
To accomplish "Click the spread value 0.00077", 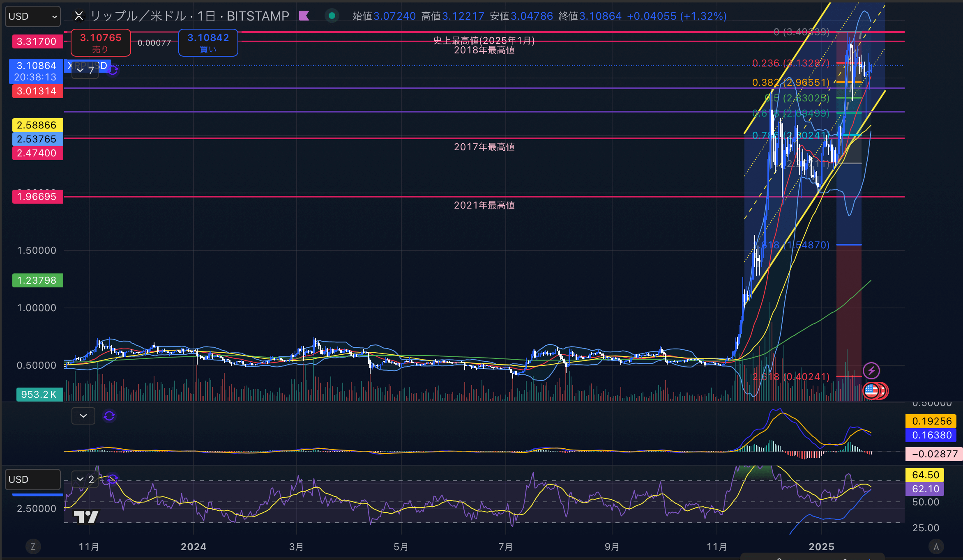I will pos(154,43).
